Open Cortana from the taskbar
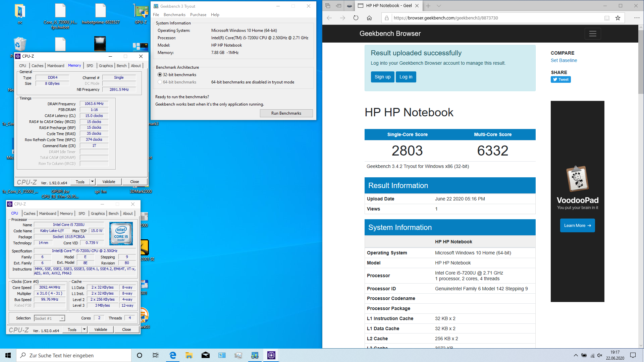This screenshot has height=362, width=644. pos(140,355)
